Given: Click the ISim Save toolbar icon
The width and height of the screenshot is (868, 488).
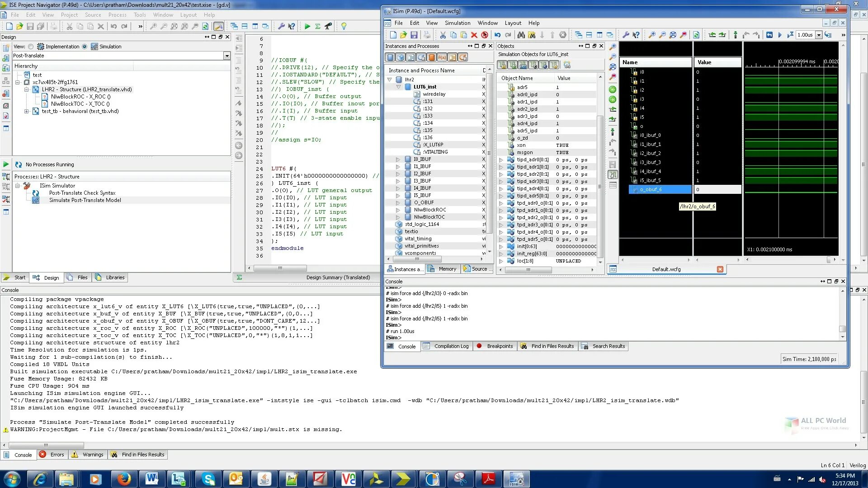Looking at the screenshot, I should pyautogui.click(x=414, y=35).
